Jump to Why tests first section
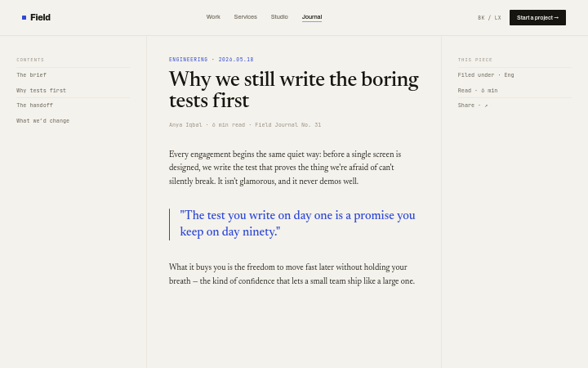This screenshot has width=588, height=368. click(42, 91)
